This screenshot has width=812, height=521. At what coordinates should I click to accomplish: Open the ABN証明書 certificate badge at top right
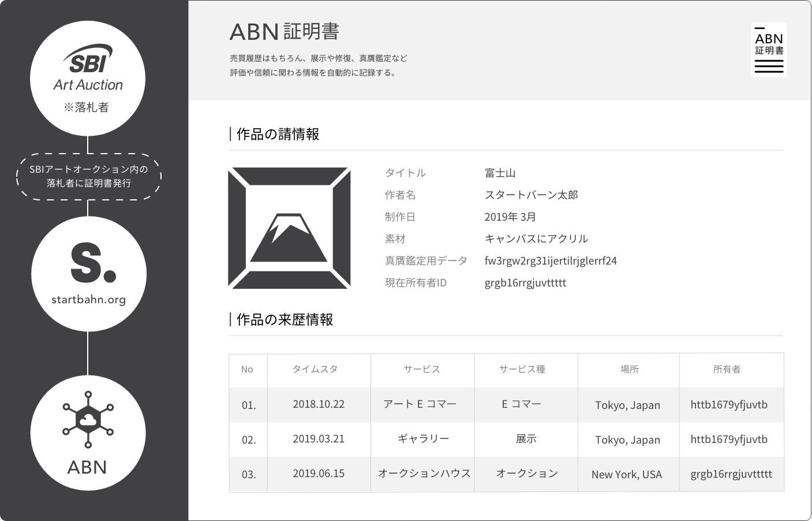point(769,50)
